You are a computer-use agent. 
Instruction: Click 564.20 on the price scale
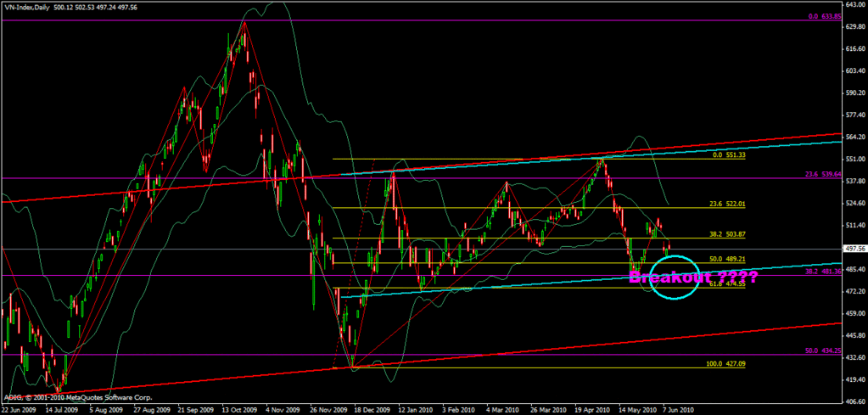click(854, 136)
